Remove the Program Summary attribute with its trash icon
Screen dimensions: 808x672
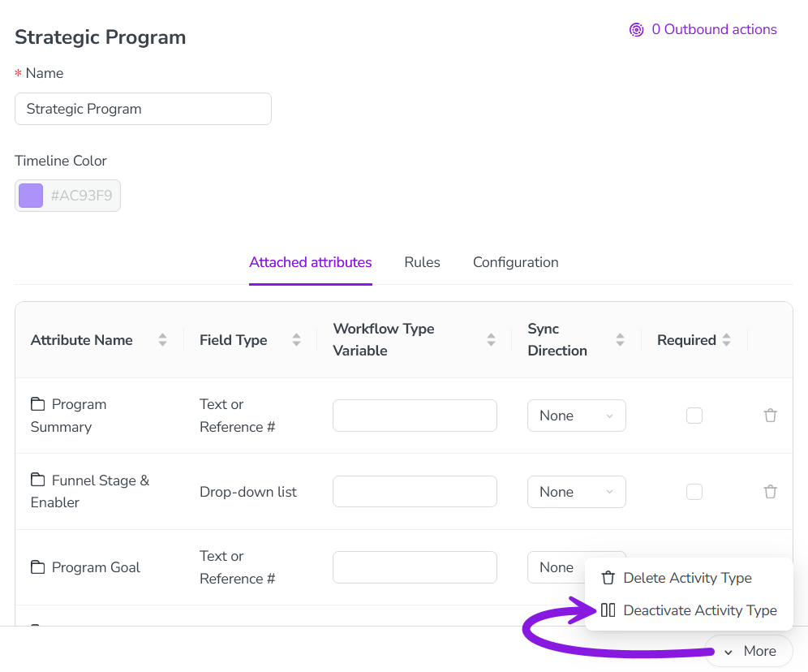771,416
